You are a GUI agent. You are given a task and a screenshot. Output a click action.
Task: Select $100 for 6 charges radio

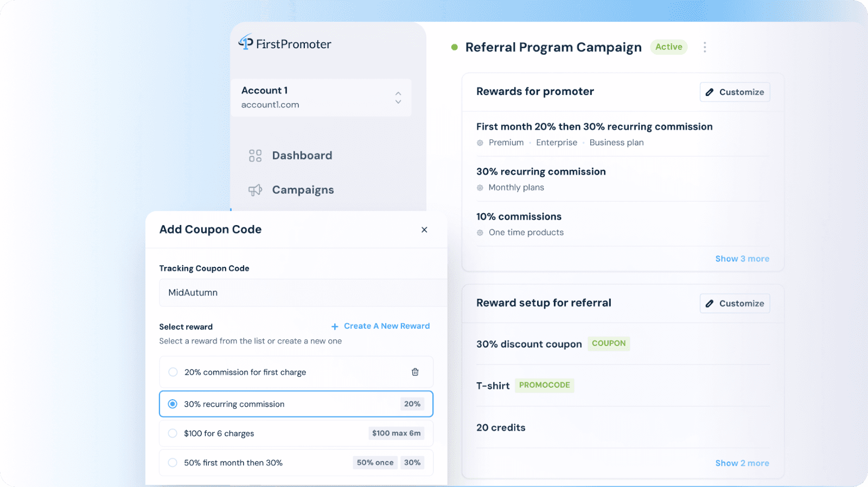(173, 433)
